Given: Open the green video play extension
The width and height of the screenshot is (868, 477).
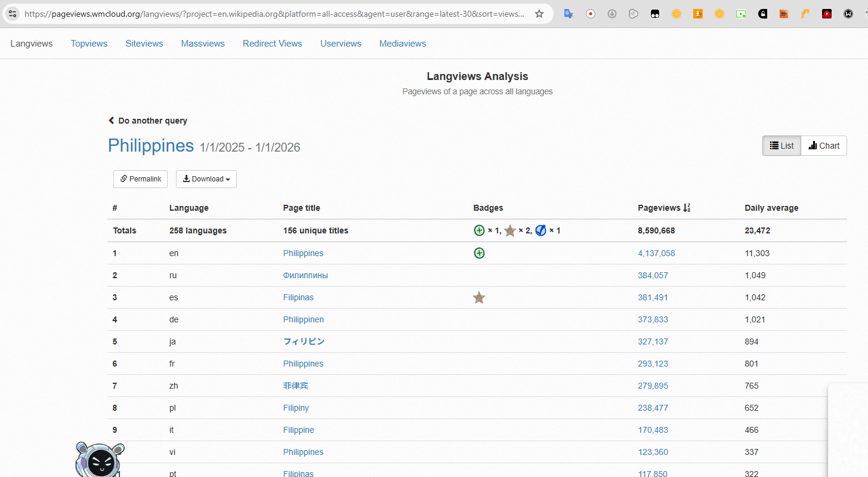Looking at the screenshot, I should point(741,14).
